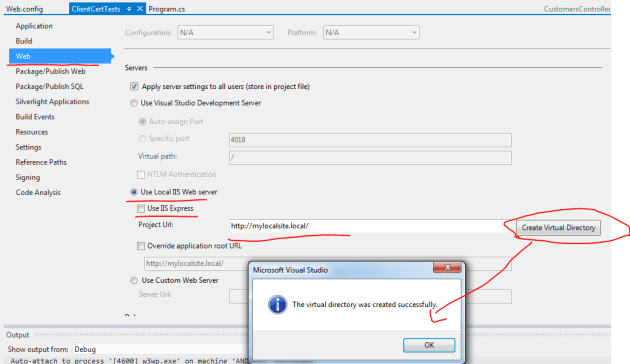
Task: Close the Microsoft Visual Studio dialog
Action: coord(447,267)
